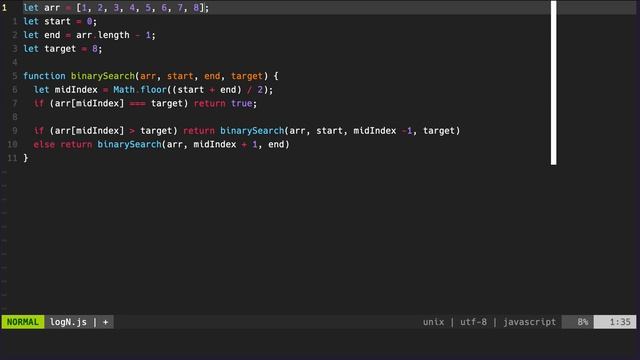The image size is (640, 360).
Task: Click 'target' in 'let target = 8'
Action: [x=60, y=49]
